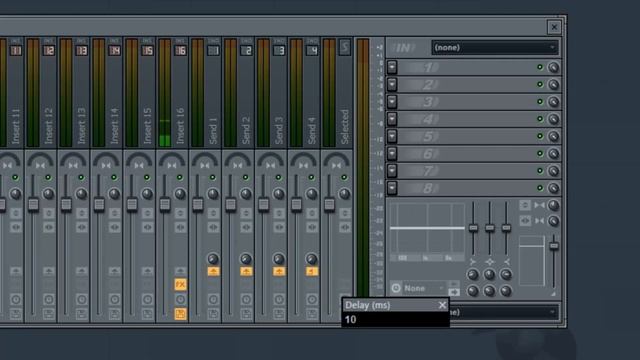Click the volume fader handle on Insert 13
The image size is (640, 360).
coord(66,204)
